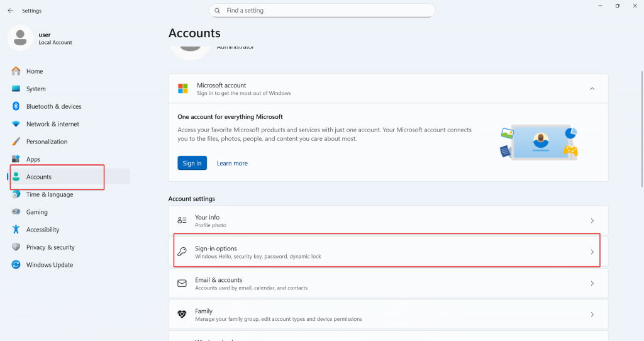This screenshot has width=644, height=341.
Task: Click the Windows Update icon
Action: (x=16, y=265)
